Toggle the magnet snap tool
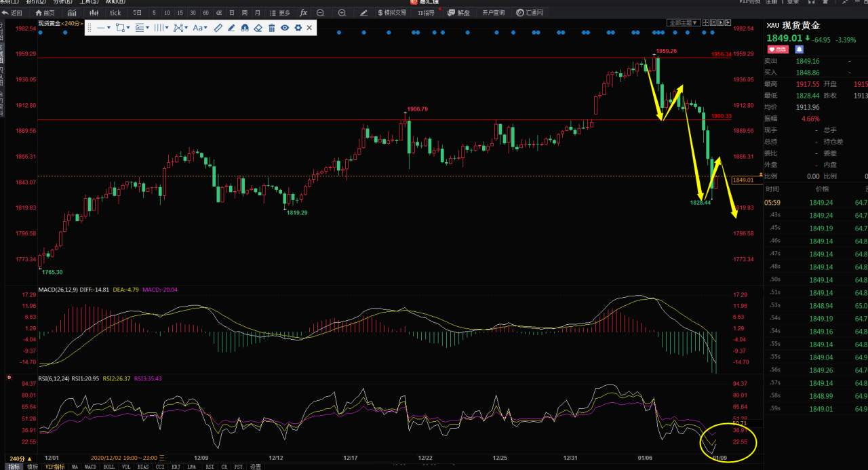The height and width of the screenshot is (470, 868). (x=245, y=28)
